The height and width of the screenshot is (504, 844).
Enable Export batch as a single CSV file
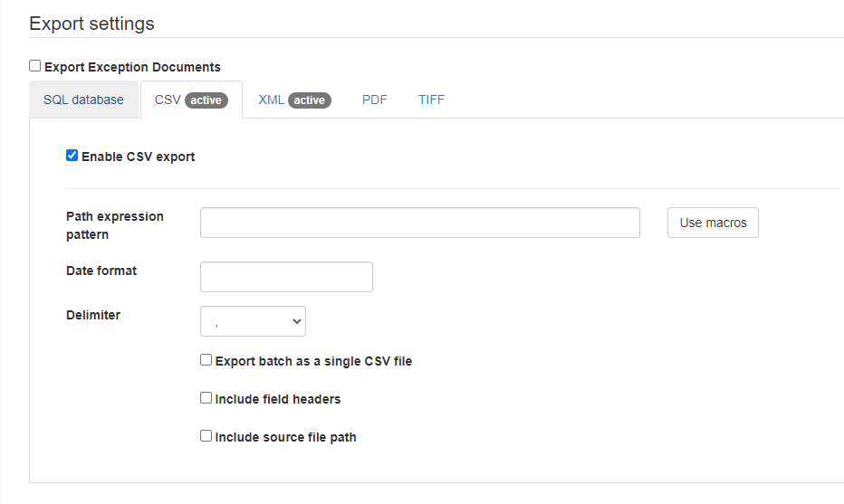206,360
